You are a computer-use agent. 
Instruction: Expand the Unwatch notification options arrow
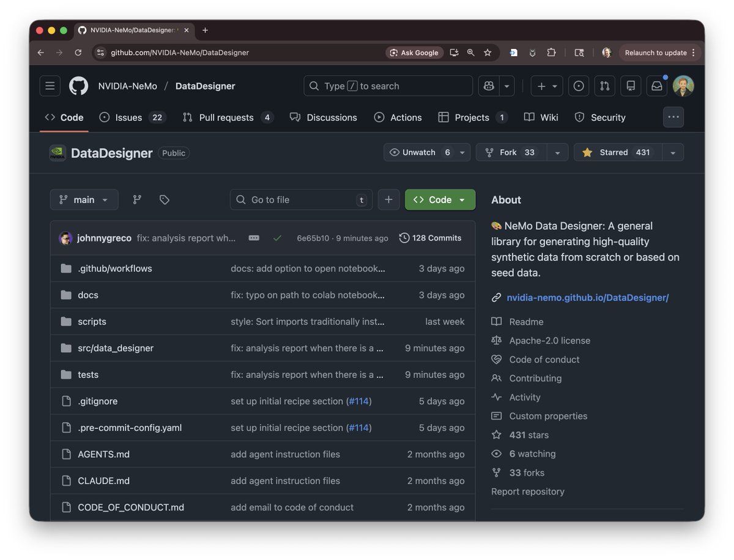click(x=462, y=152)
